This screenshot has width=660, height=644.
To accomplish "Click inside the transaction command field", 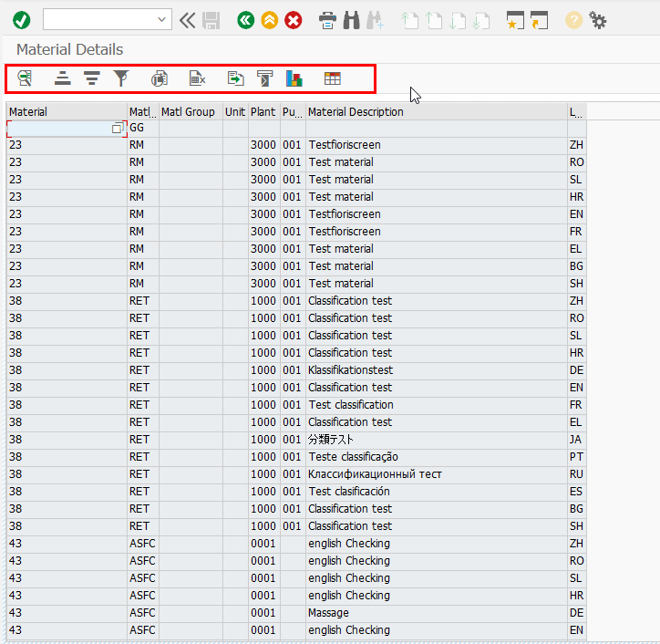I will (x=100, y=19).
